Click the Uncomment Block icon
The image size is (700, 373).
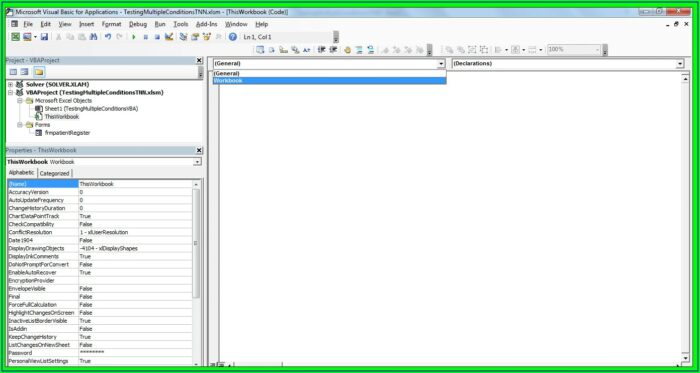pos(371,50)
